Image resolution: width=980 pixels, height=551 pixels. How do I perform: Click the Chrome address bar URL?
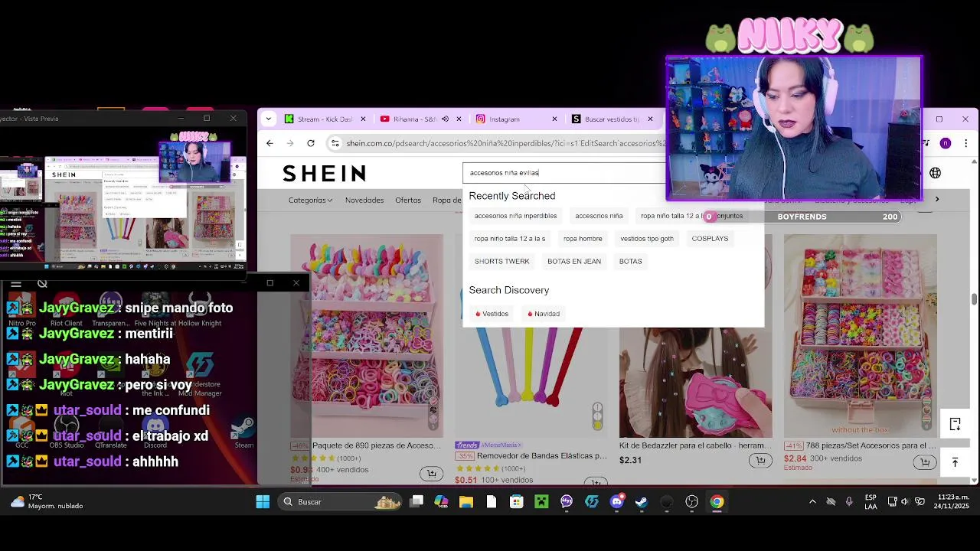click(505, 143)
